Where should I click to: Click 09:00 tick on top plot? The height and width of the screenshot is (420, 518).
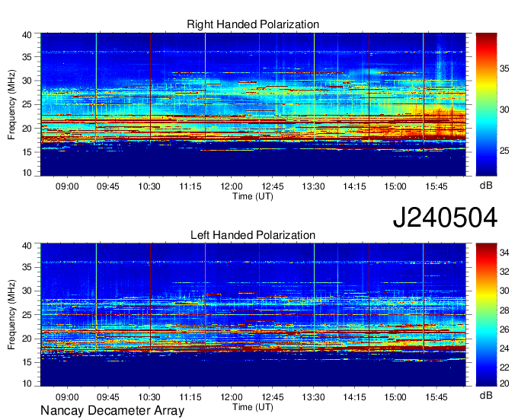coord(67,186)
